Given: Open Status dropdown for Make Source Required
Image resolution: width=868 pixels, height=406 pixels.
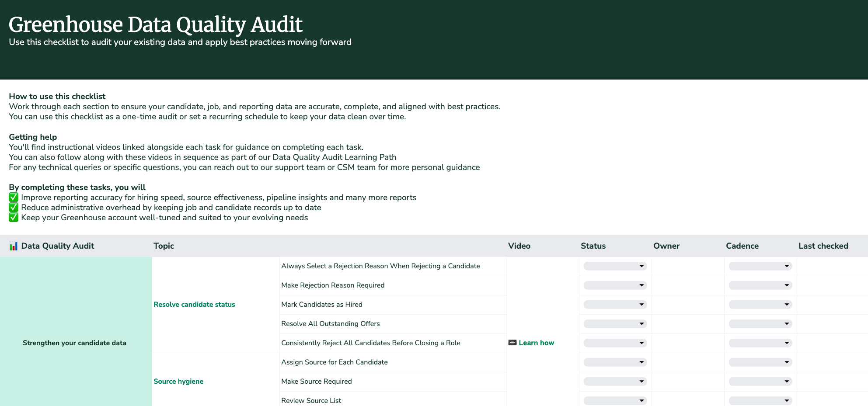Looking at the screenshot, I should click(x=615, y=382).
